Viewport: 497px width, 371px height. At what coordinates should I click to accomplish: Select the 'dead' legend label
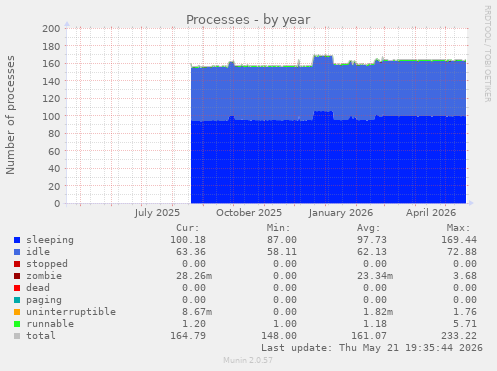click(x=38, y=288)
